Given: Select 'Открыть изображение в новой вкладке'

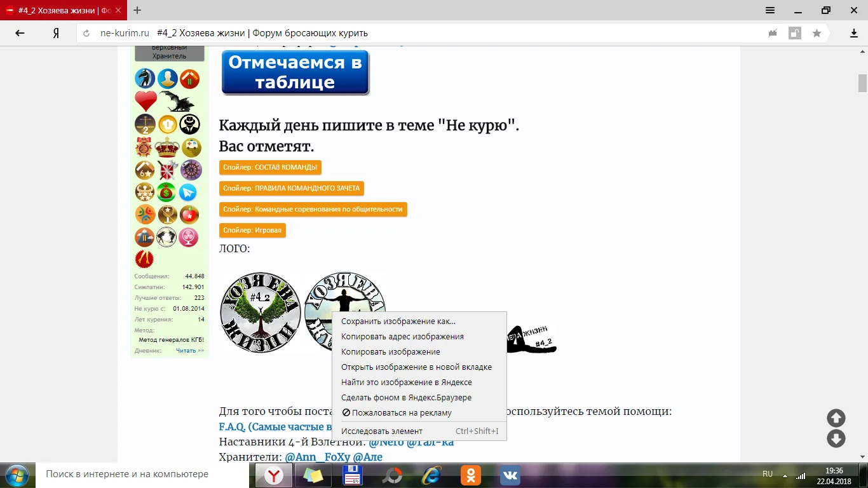Looking at the screenshot, I should pyautogui.click(x=419, y=367).
